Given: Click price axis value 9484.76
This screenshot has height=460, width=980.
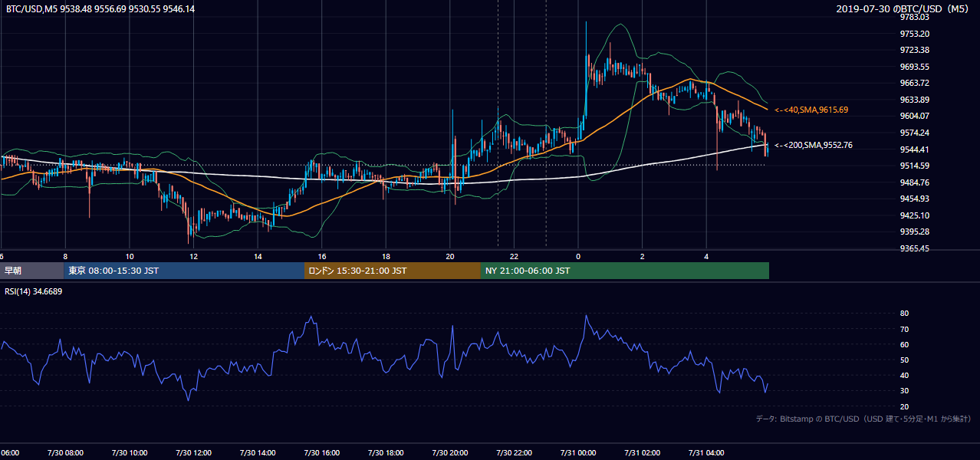Looking at the screenshot, I should [x=915, y=182].
